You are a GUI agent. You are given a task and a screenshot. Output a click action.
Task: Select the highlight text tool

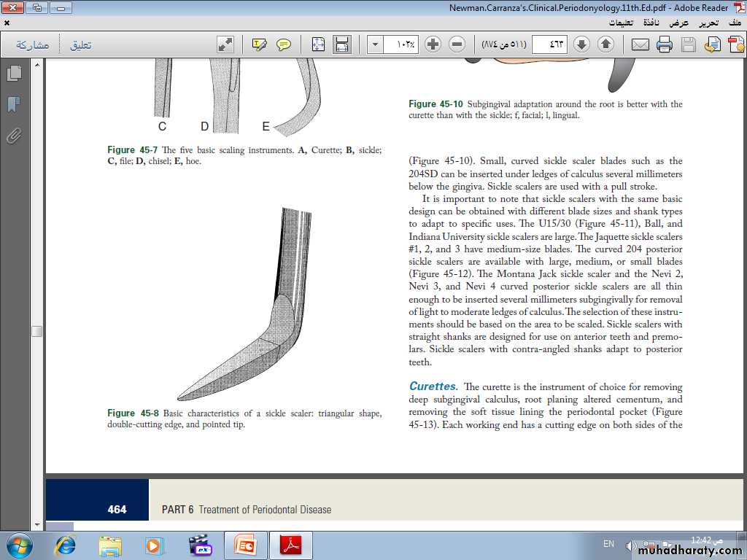(x=259, y=44)
